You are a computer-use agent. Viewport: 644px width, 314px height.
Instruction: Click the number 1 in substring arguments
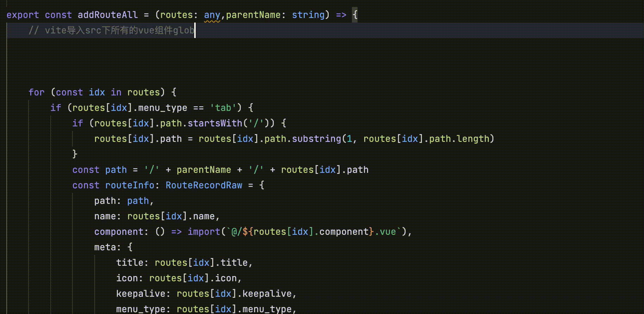point(349,139)
